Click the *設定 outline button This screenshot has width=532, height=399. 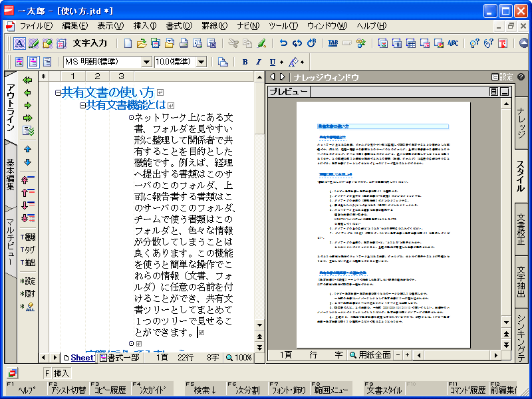coord(28,281)
